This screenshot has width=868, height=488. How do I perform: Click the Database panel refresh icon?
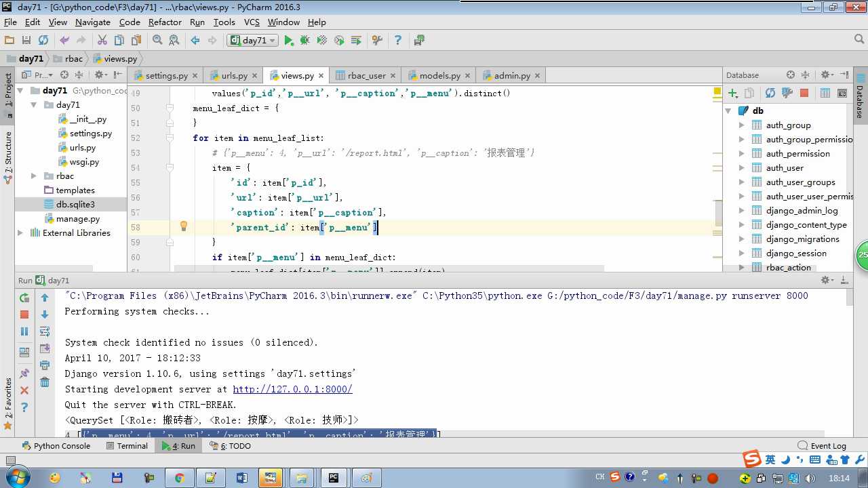pos(770,93)
